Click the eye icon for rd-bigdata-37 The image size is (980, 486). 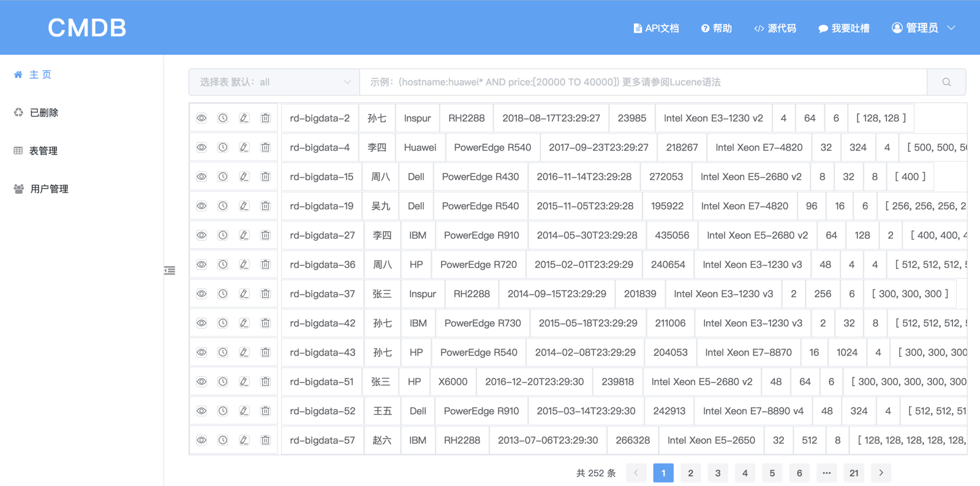tap(202, 294)
